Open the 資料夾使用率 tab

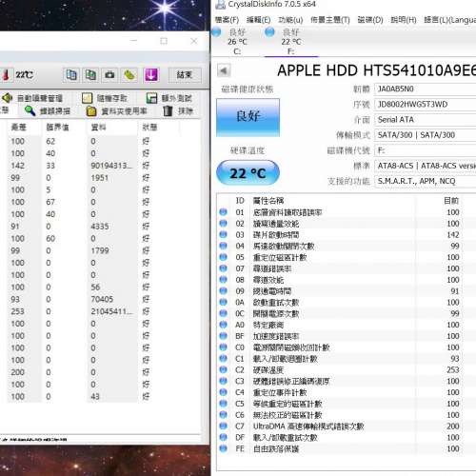117,111
